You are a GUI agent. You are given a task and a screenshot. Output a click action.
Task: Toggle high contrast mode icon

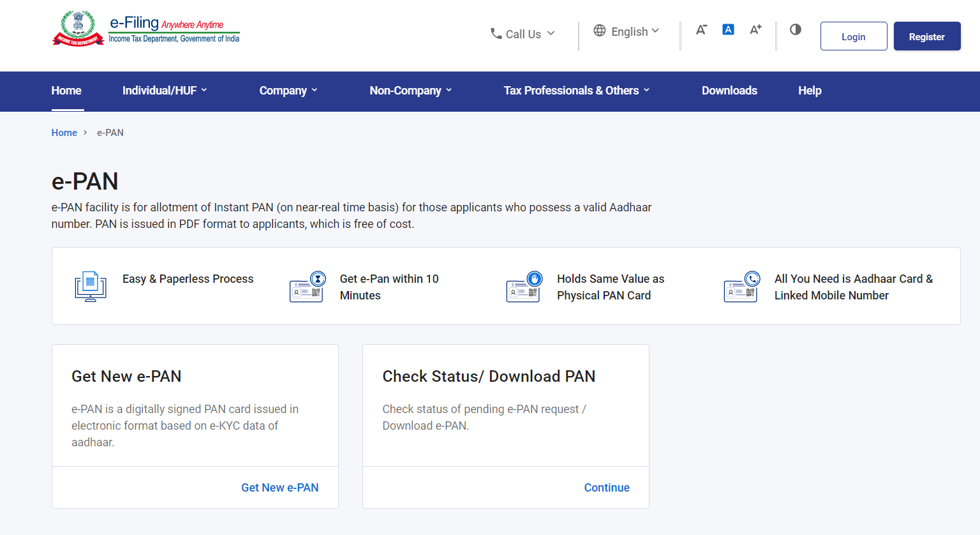click(795, 29)
